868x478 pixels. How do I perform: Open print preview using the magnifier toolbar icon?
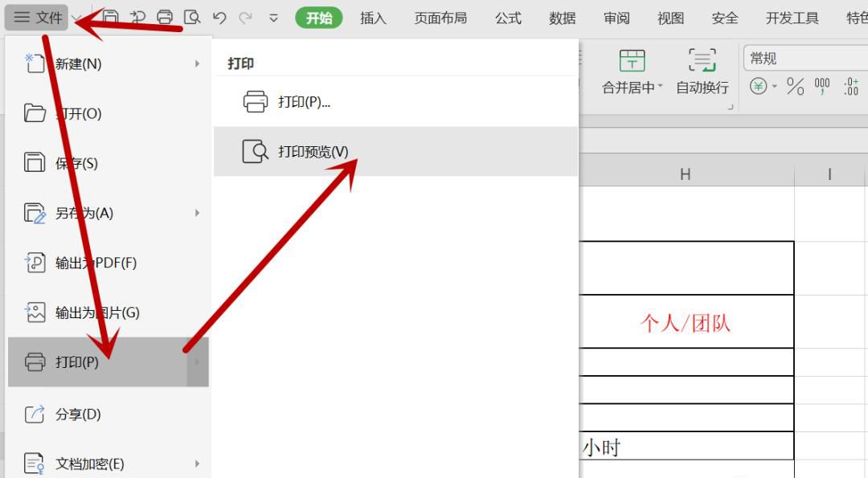(x=193, y=17)
